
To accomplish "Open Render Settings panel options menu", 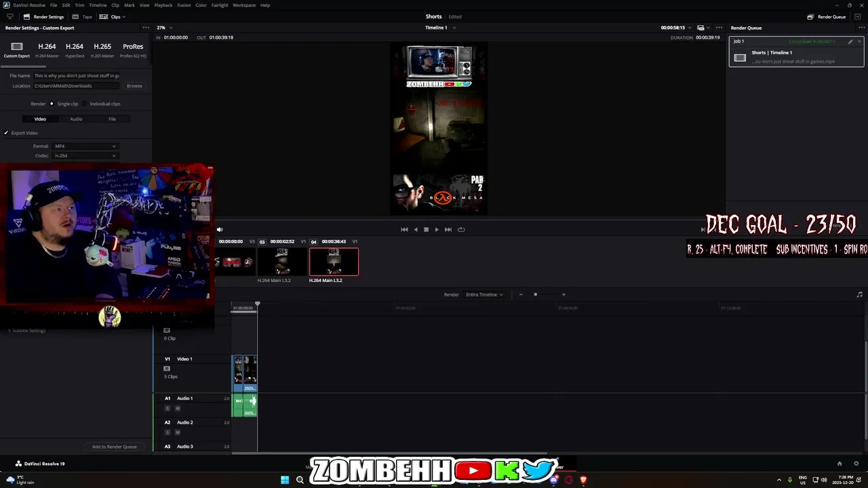I will [145, 28].
